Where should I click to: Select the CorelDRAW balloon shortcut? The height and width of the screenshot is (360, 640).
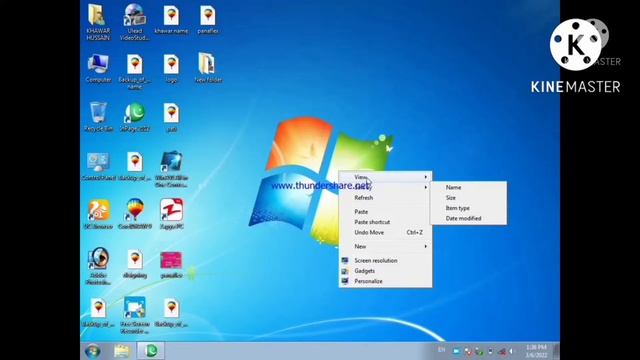click(135, 211)
